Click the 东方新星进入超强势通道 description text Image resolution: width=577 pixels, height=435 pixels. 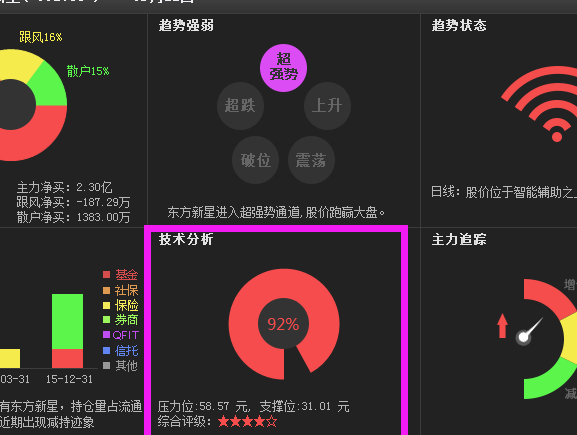[x=276, y=212]
